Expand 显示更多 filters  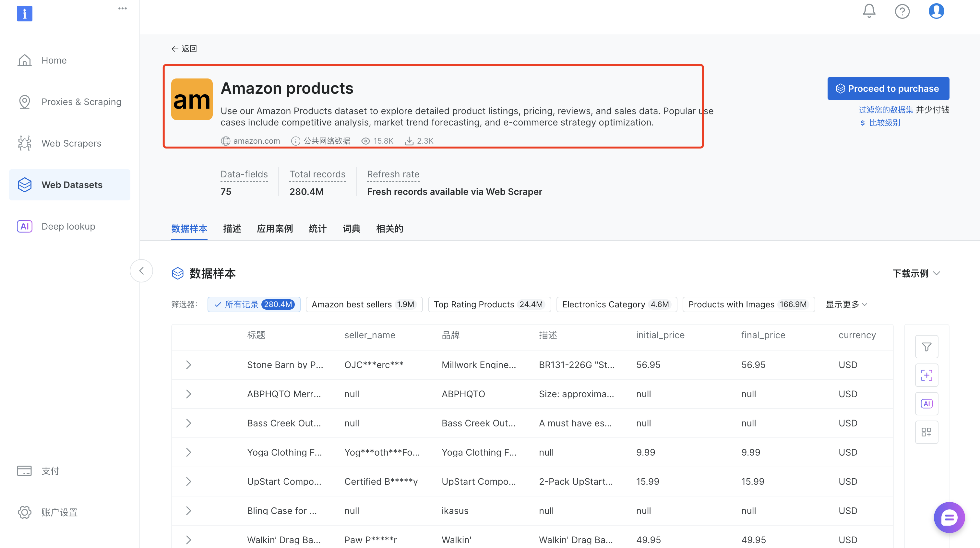point(846,304)
